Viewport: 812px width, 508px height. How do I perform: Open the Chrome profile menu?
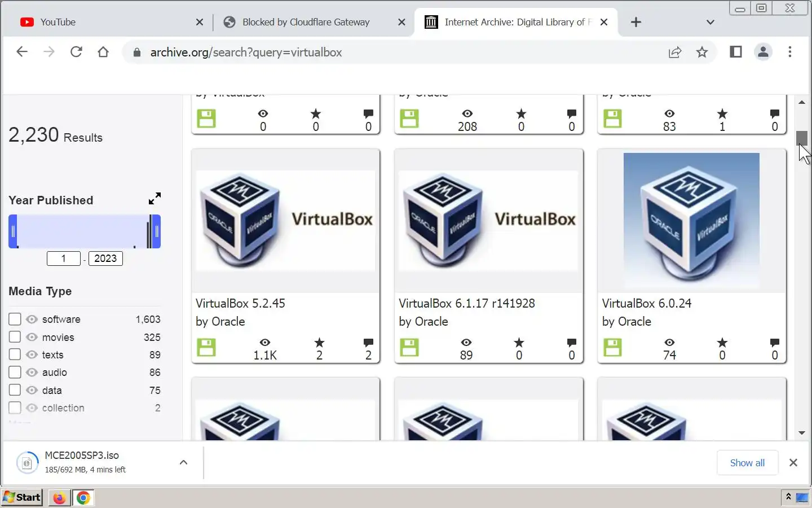coord(763,52)
